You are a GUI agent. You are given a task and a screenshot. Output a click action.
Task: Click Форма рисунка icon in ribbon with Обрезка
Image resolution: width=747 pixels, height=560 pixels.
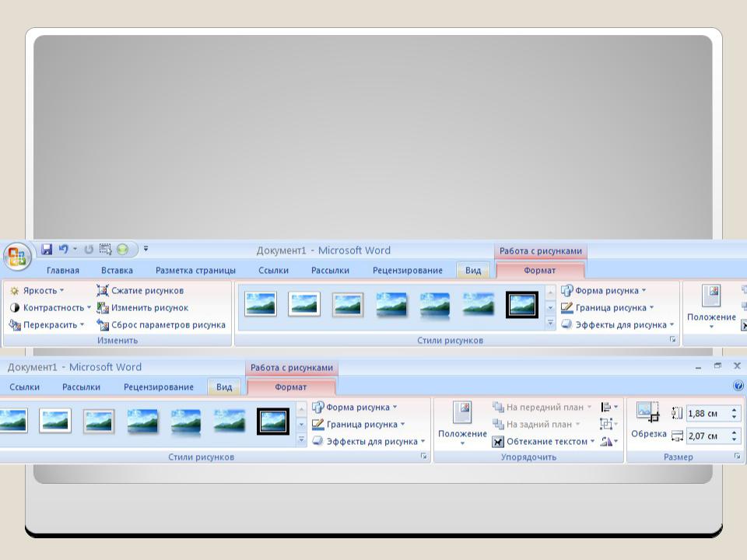[x=317, y=407]
